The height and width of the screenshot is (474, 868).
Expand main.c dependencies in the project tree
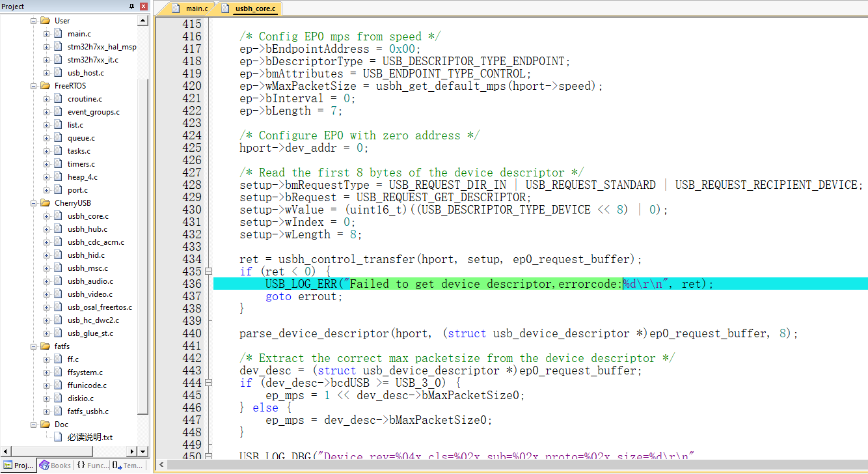pos(47,34)
